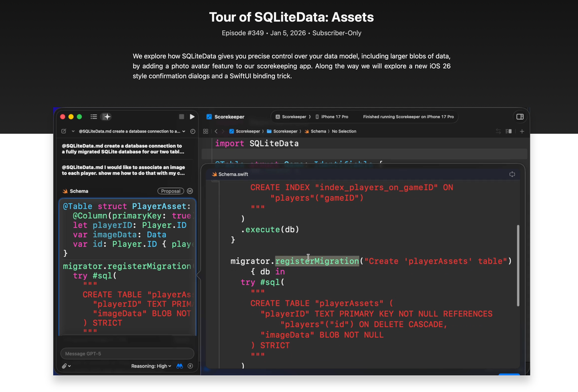This screenshot has height=392, width=578.
Task: Open the attachment paperclip menu
Action: point(65,366)
